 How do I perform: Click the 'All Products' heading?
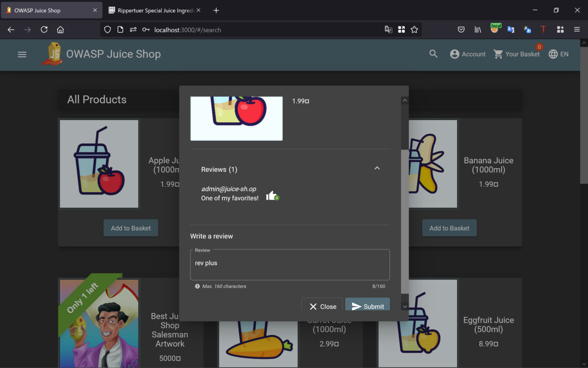coord(97,100)
